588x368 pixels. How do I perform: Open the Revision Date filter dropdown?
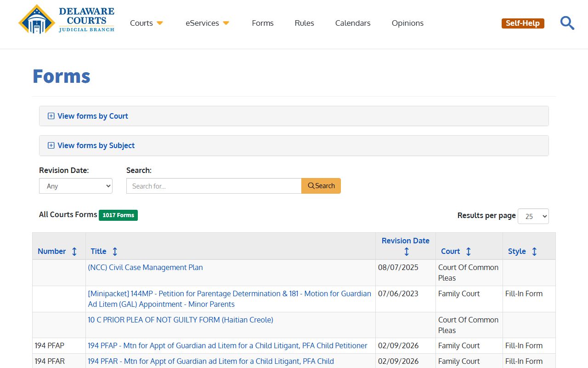[76, 186]
